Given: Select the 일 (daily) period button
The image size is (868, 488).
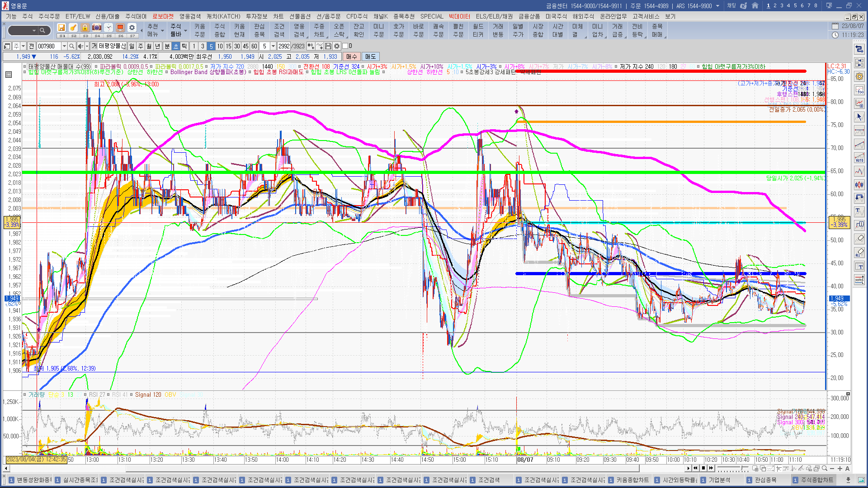Looking at the screenshot, I should [132, 46].
